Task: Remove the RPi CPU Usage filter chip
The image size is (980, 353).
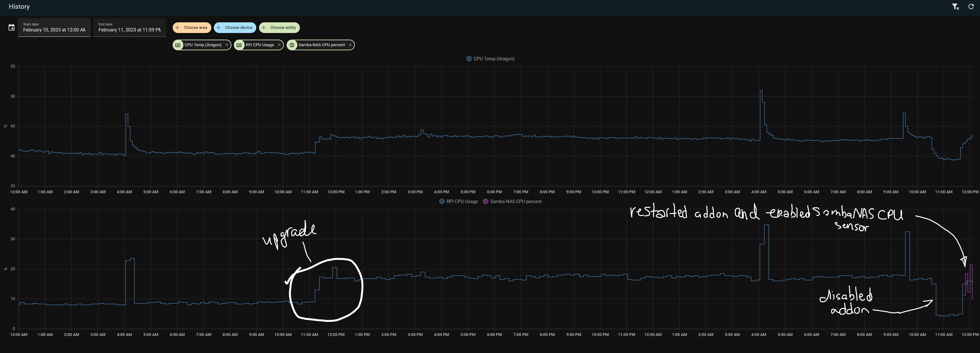Action: (x=279, y=45)
